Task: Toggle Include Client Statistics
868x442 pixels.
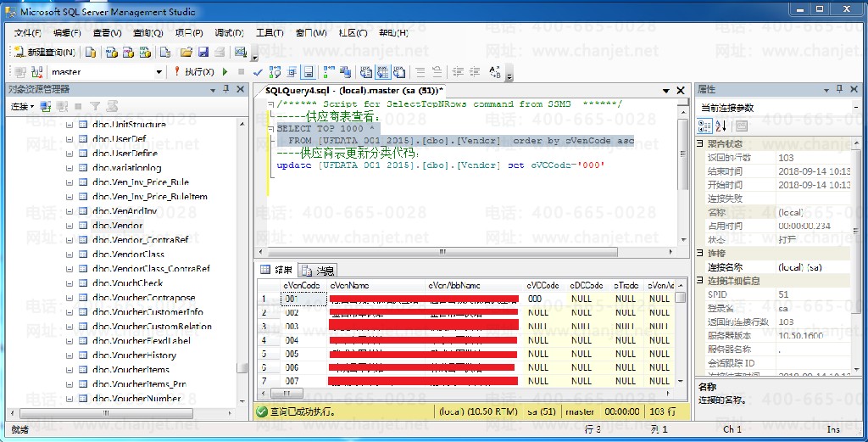Action: 346,71
